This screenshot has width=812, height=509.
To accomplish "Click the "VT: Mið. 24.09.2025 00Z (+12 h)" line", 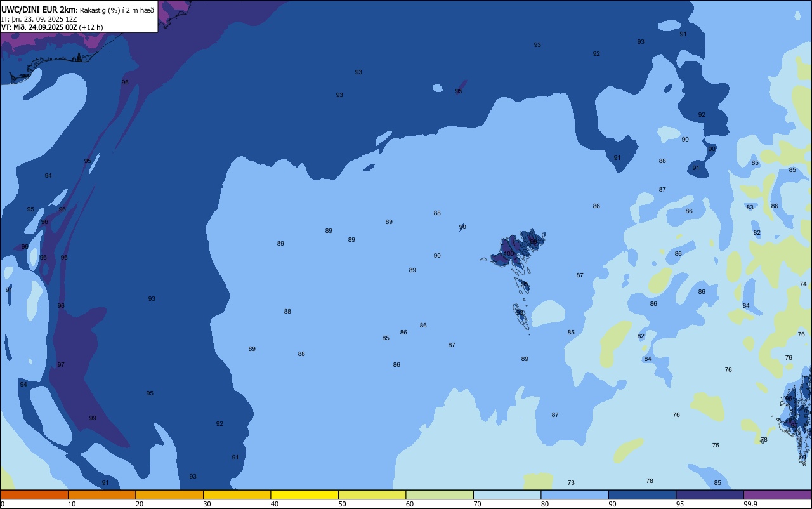I will coord(52,27).
